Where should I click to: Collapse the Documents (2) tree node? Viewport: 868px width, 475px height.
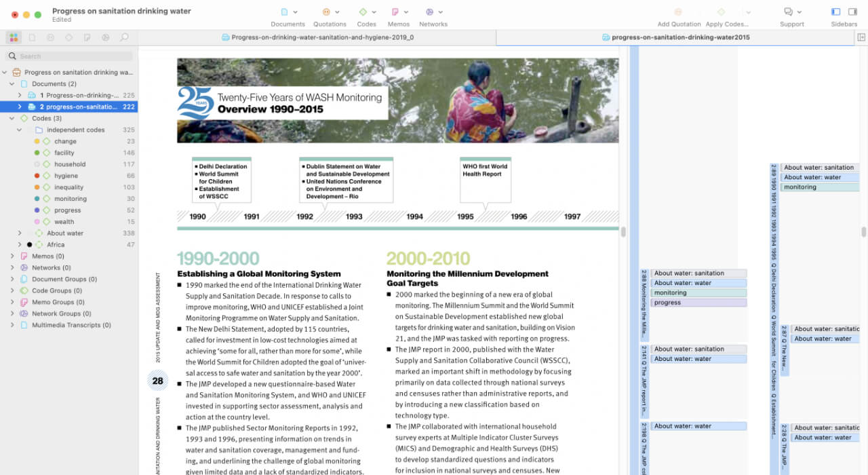tap(12, 84)
